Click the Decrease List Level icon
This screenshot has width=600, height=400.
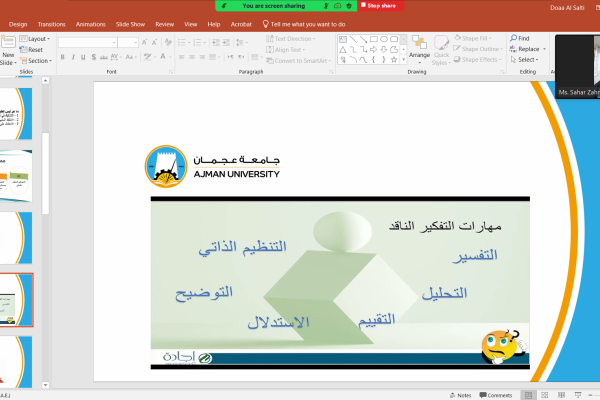coord(215,42)
